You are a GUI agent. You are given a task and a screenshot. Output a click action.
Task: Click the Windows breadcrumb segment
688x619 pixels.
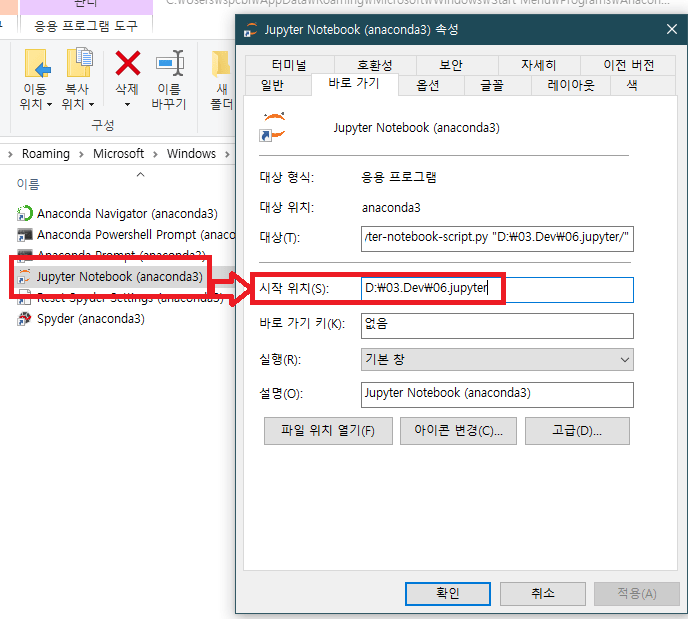pyautogui.click(x=191, y=154)
